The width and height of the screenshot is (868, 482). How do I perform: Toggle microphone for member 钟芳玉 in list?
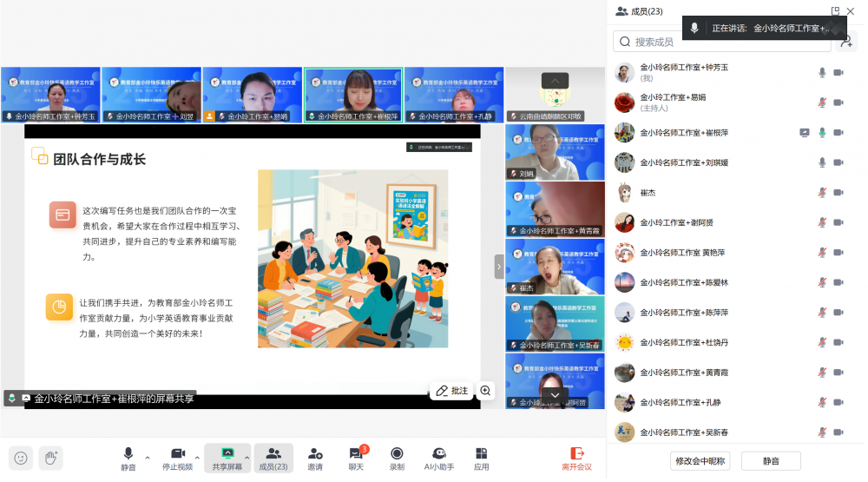coord(822,73)
